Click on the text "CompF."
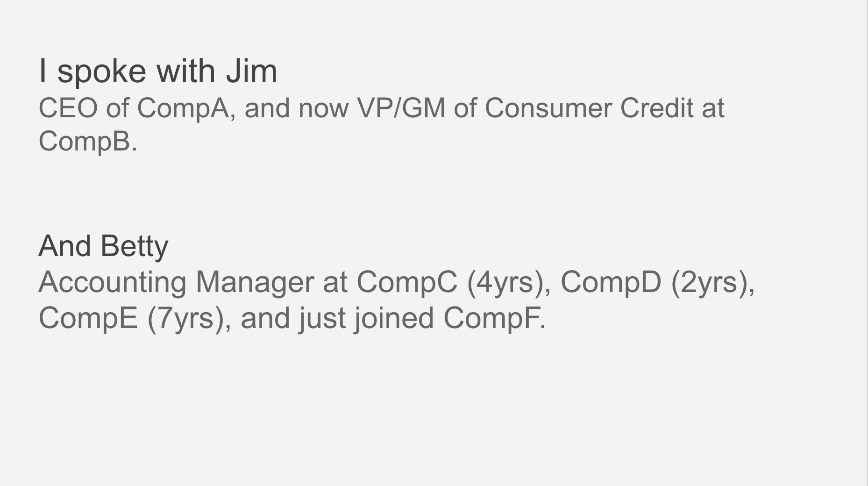Image resolution: width=868 pixels, height=486 pixels. 494,318
